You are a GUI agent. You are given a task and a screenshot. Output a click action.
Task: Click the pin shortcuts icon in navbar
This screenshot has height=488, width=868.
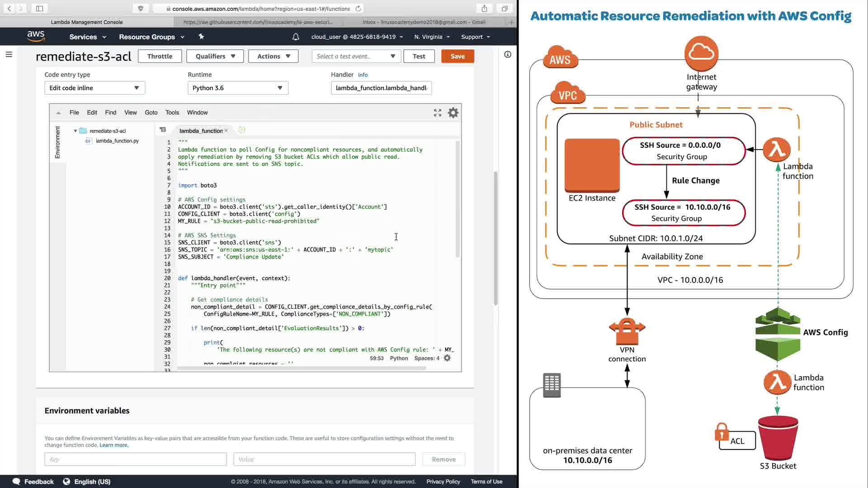click(201, 37)
